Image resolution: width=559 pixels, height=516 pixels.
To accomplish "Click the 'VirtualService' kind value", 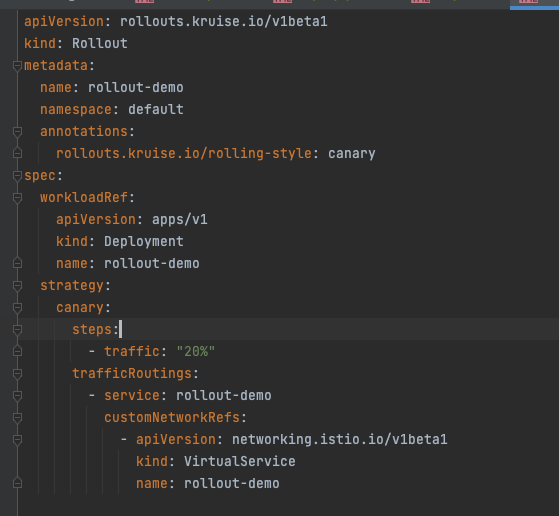I will (x=240, y=461).
